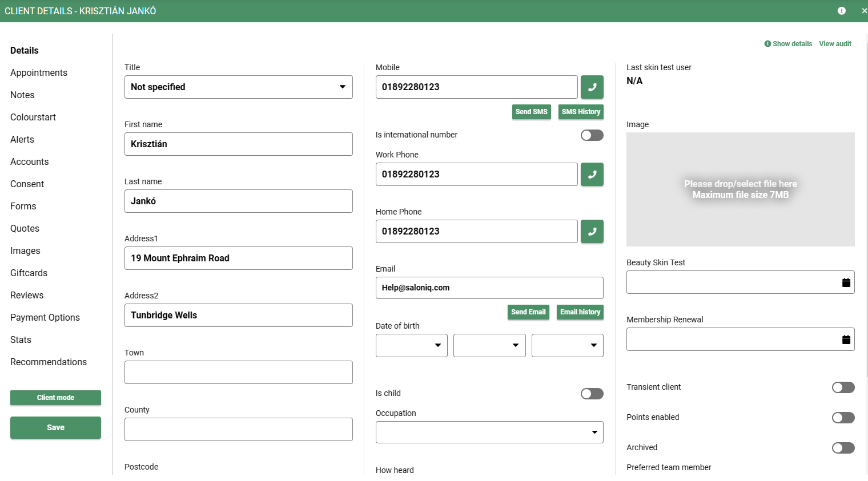868x481 pixels.
Task: Click the call icon next to Mobile number
Action: click(x=592, y=87)
